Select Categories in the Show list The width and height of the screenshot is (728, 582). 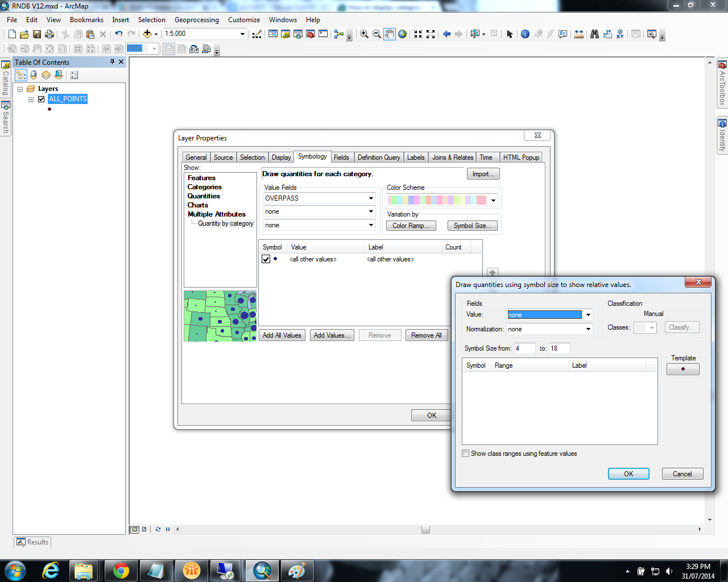[205, 187]
